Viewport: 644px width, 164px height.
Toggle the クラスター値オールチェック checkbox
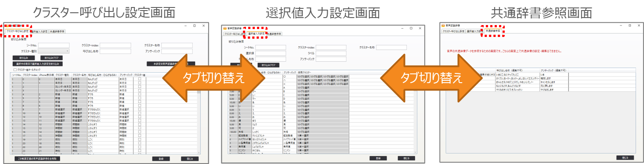coord(15,69)
